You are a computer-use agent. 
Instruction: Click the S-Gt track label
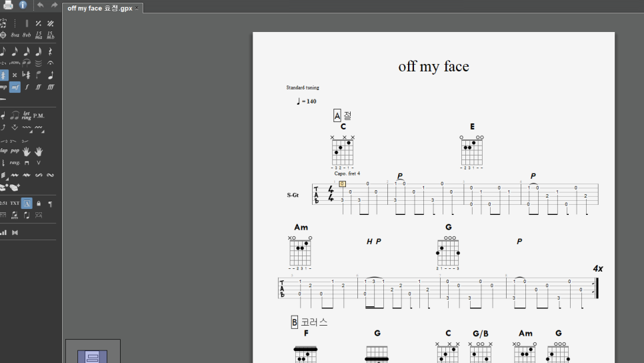(293, 195)
